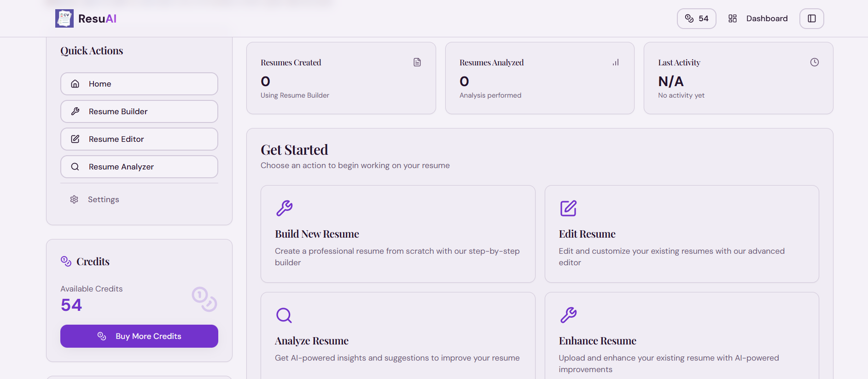This screenshot has height=379, width=868.
Task: Toggle the sidebar panel via top-right icon
Action: coord(811,18)
